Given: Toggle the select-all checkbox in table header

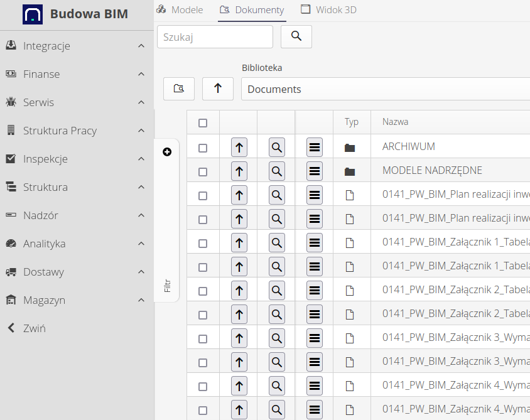Looking at the screenshot, I should 203,123.
